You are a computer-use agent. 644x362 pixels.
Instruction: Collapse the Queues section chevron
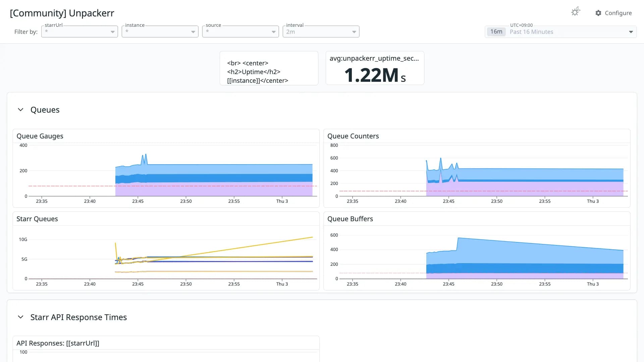tap(20, 110)
